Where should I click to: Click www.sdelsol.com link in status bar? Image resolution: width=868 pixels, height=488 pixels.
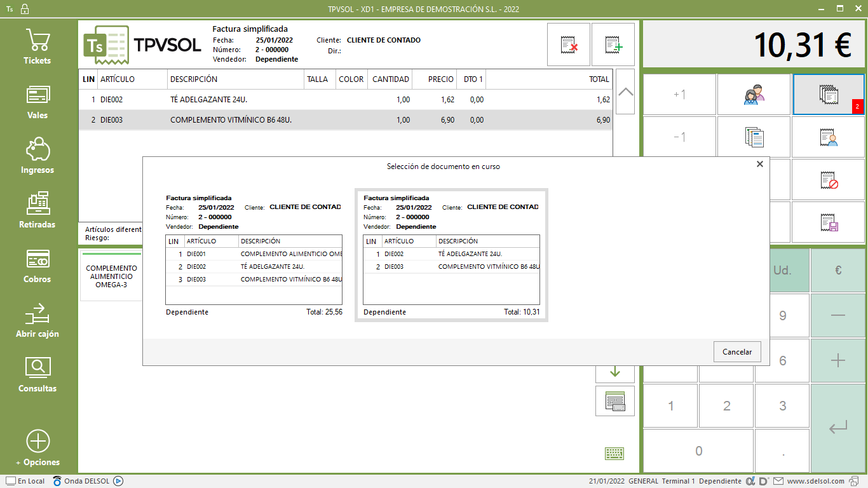[815, 481]
